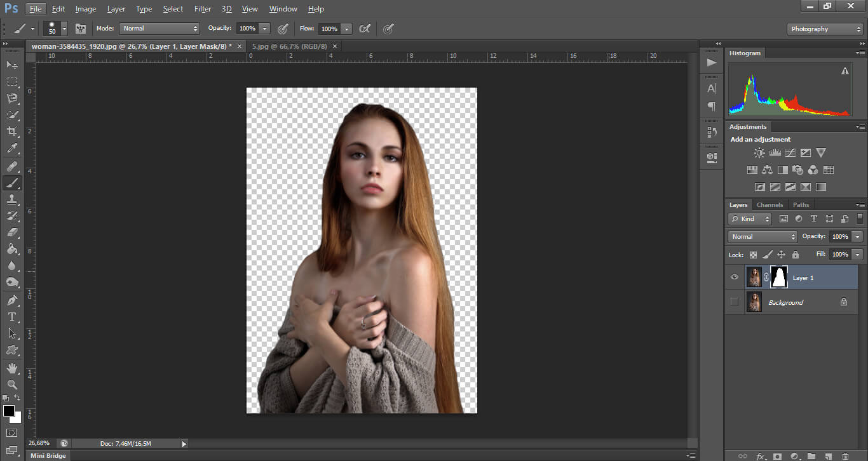Open the Brush Preset picker arrow

click(64, 29)
